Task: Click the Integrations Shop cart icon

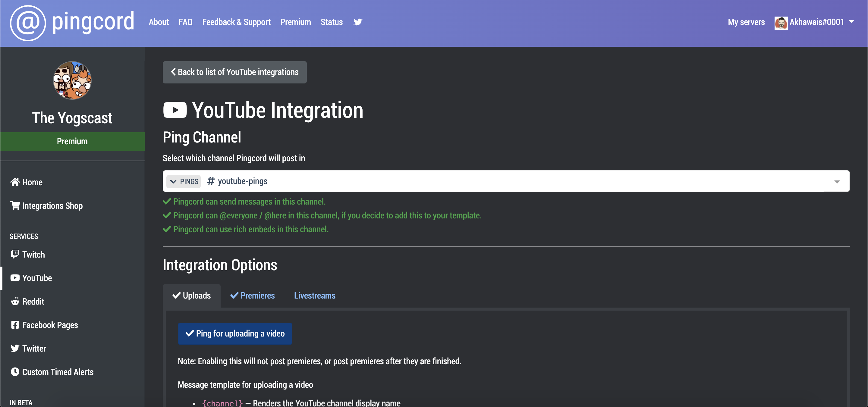Action: (15, 205)
